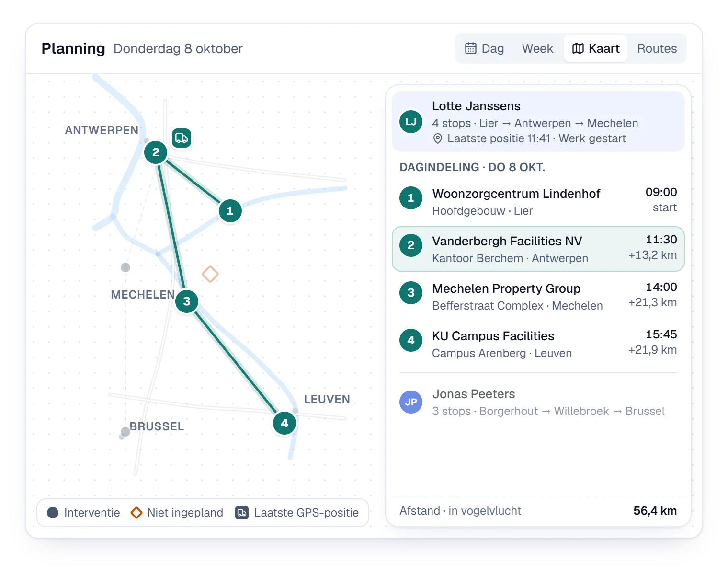Select Vanderbergh Facilities NV stop

[x=538, y=249]
